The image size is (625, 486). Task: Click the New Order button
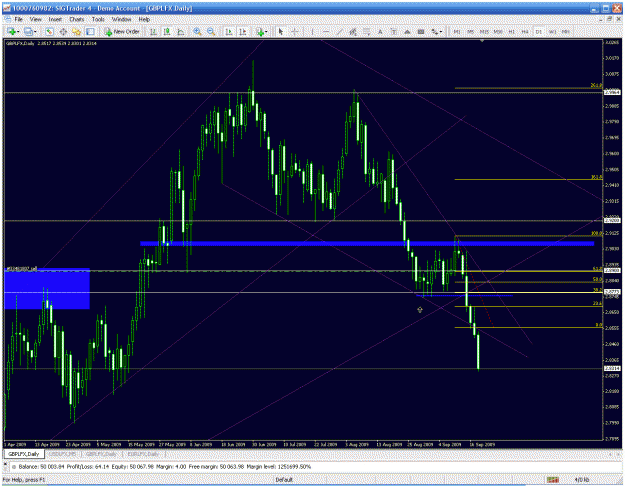tap(122, 31)
